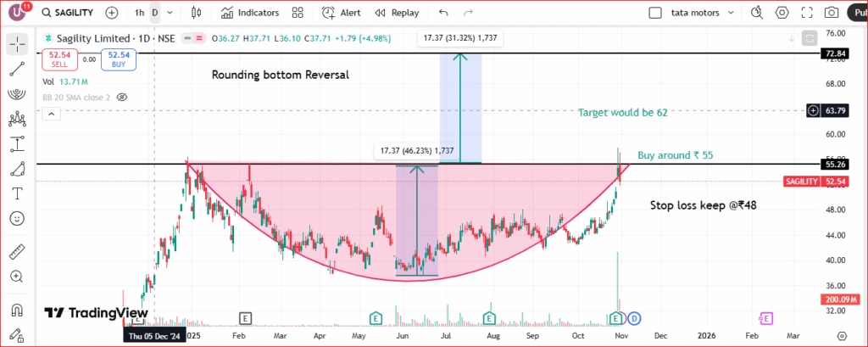Click the SELL 52.54 button
868x347 pixels.
(60, 59)
